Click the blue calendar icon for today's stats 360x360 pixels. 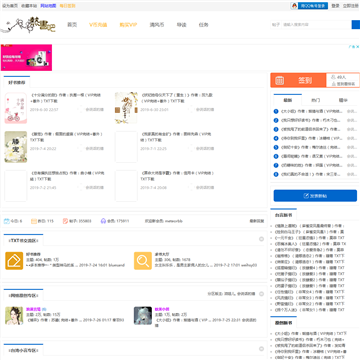pyautogui.click(x=7, y=221)
